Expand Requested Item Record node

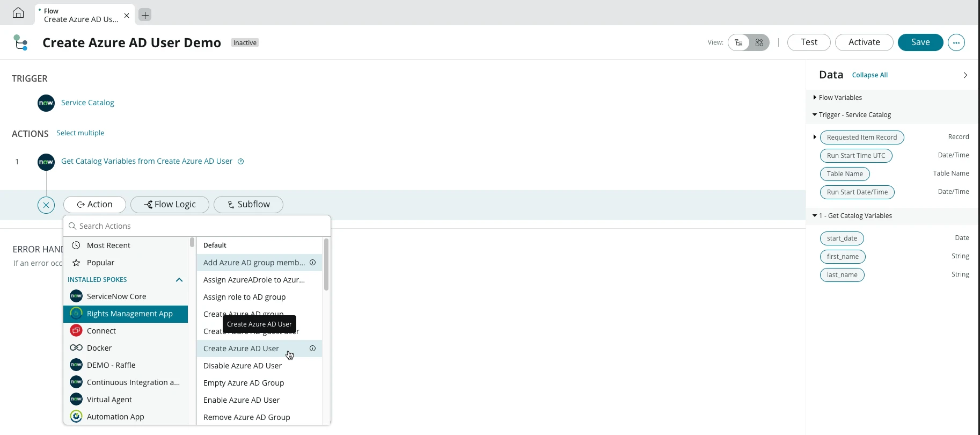[815, 137]
